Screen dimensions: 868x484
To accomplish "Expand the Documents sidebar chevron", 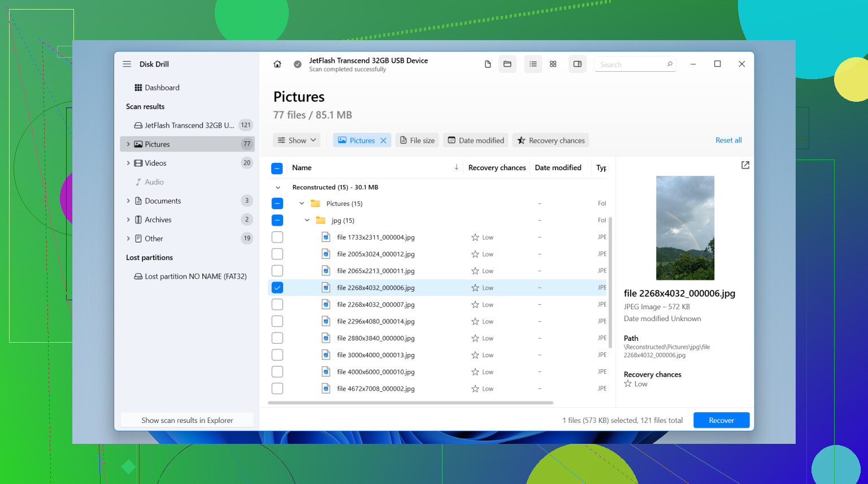I will coord(128,201).
